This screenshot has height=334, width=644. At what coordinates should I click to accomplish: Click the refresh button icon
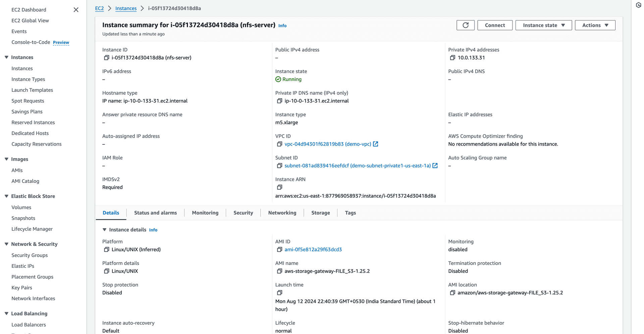click(466, 25)
